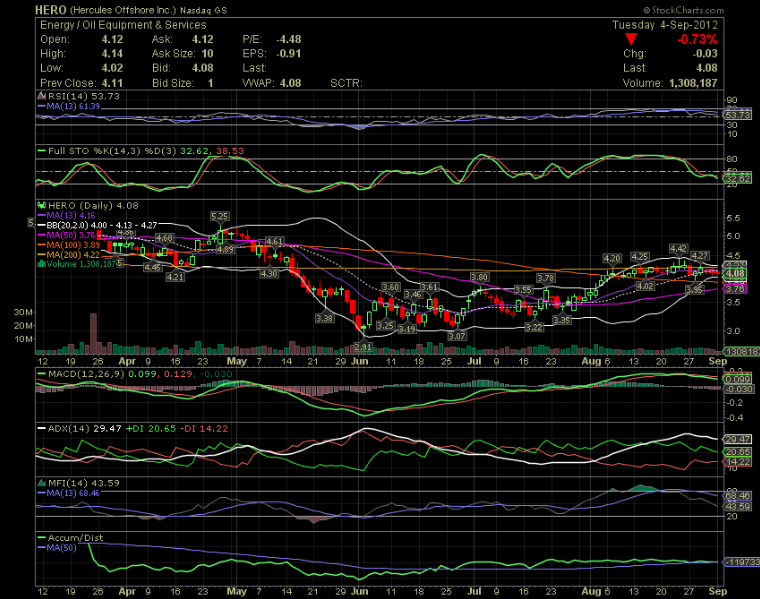Screen dimensions: 760x599
Task: Click the date Tuesday 4-Sep-2012
Action: click(665, 25)
